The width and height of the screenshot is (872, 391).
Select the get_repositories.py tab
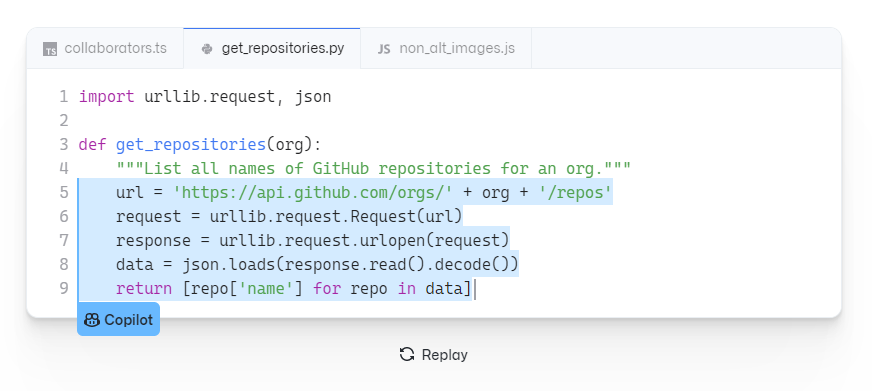272,48
